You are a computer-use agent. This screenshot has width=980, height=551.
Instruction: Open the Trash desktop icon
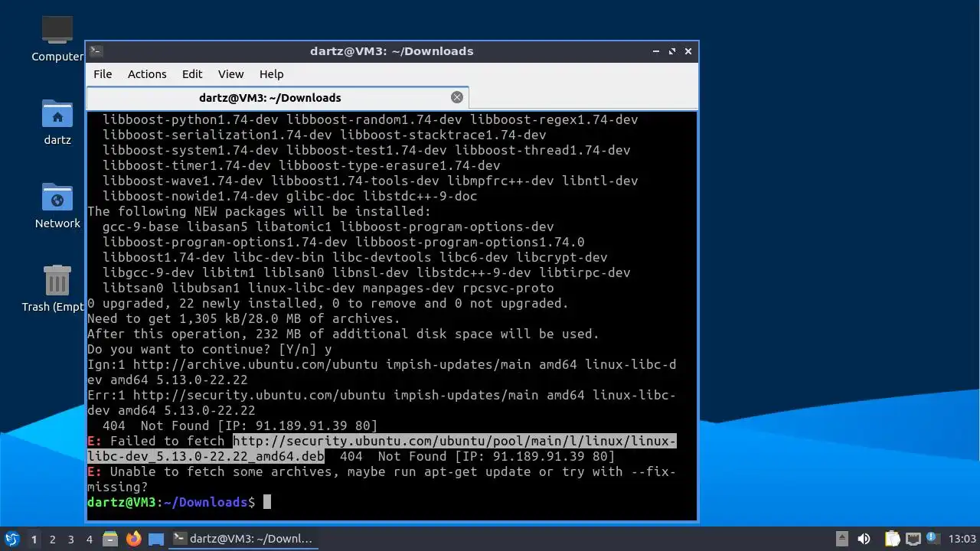57,289
